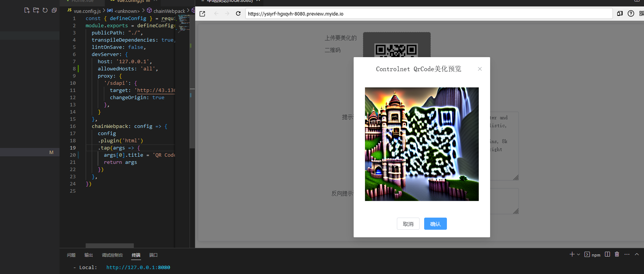Viewport: 644px width, 274px height.
Task: Open preview in external browser icon
Action: click(202, 14)
